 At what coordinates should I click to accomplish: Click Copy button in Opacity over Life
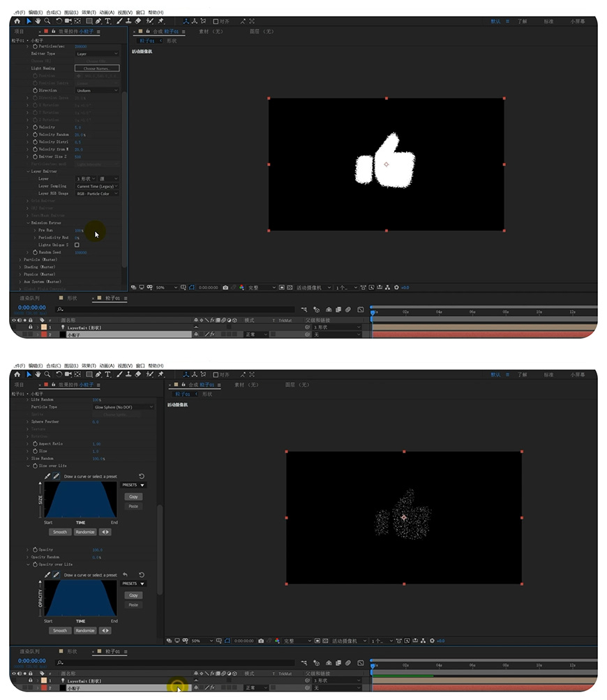click(133, 595)
